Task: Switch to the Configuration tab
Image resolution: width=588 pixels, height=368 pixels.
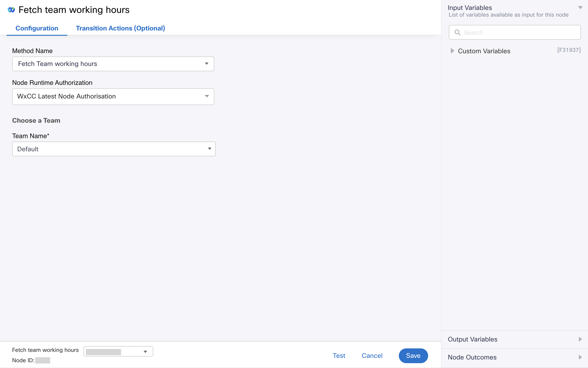Action: (x=37, y=28)
